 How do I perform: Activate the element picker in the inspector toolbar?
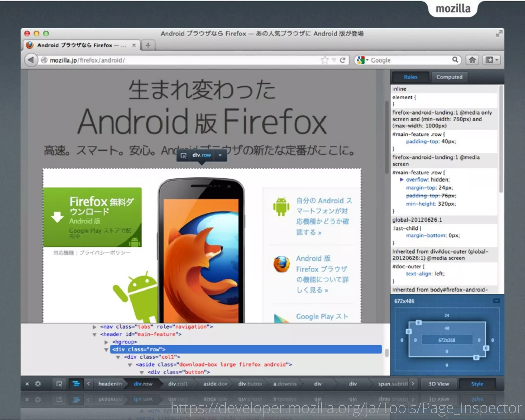click(x=59, y=384)
